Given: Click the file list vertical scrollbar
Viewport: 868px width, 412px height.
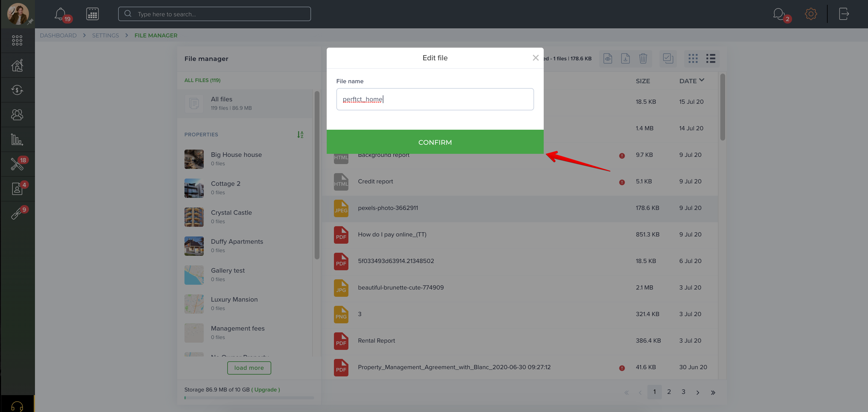Looking at the screenshot, I should 722,107.
